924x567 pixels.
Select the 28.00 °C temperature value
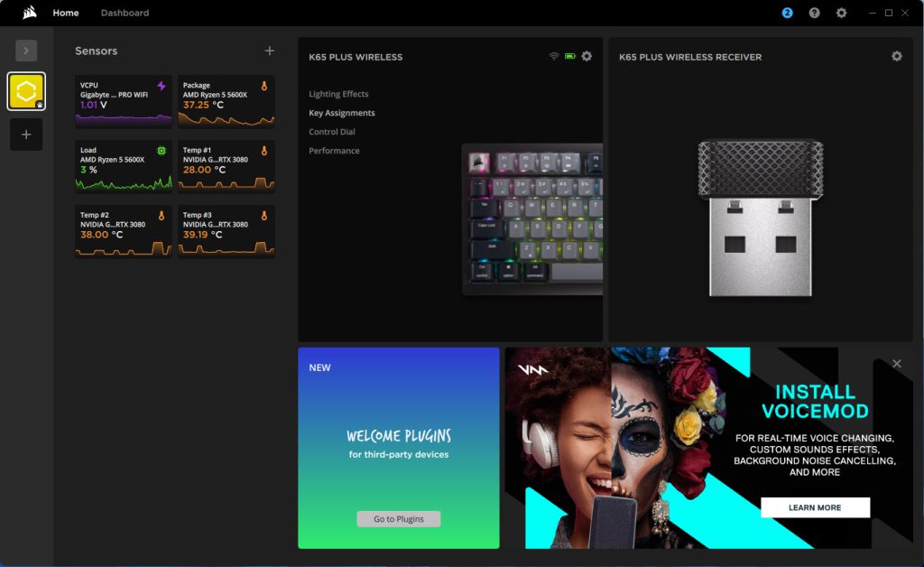tap(204, 170)
